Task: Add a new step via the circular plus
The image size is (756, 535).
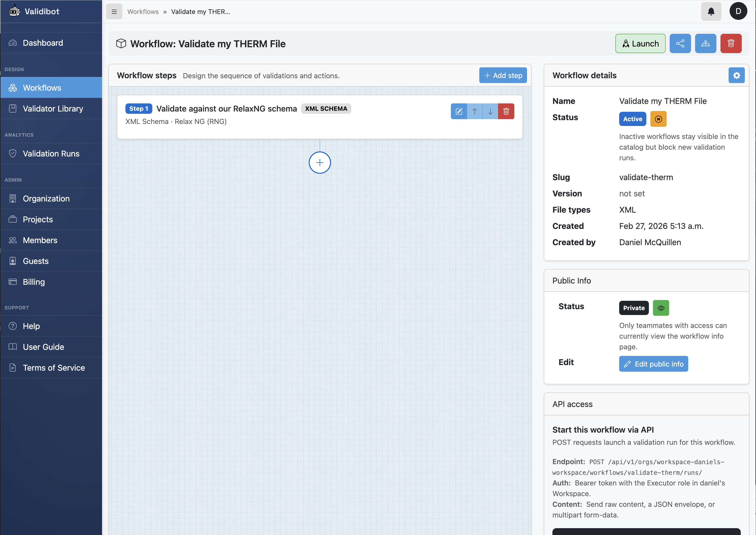Action: [319, 162]
